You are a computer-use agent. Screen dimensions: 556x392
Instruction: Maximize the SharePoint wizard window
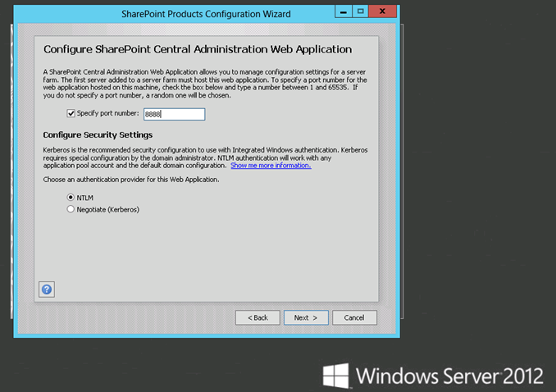(x=360, y=11)
